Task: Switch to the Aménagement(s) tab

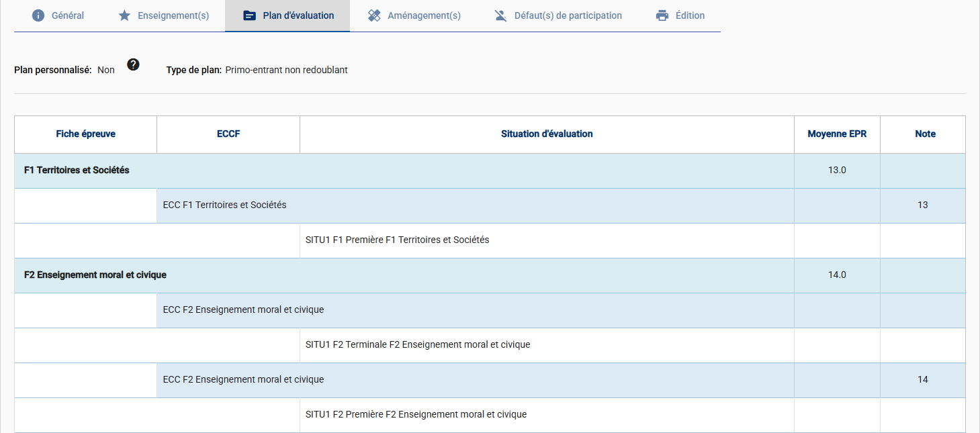Action: coord(414,15)
